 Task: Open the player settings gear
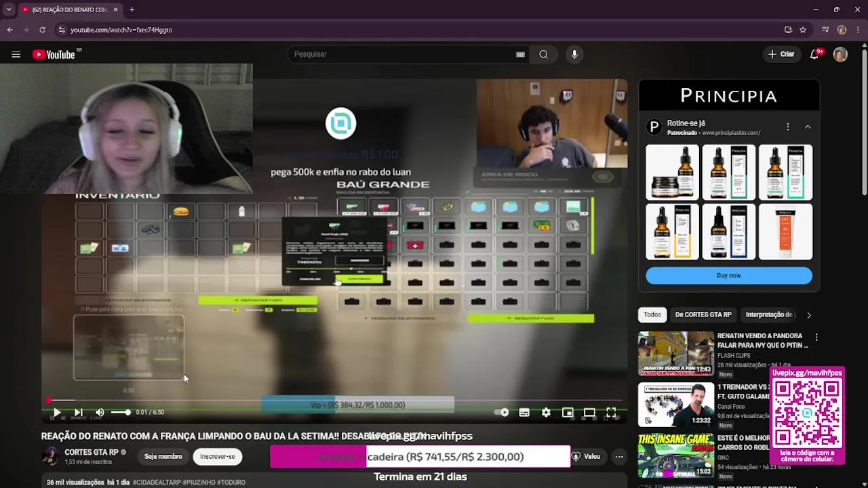point(546,412)
